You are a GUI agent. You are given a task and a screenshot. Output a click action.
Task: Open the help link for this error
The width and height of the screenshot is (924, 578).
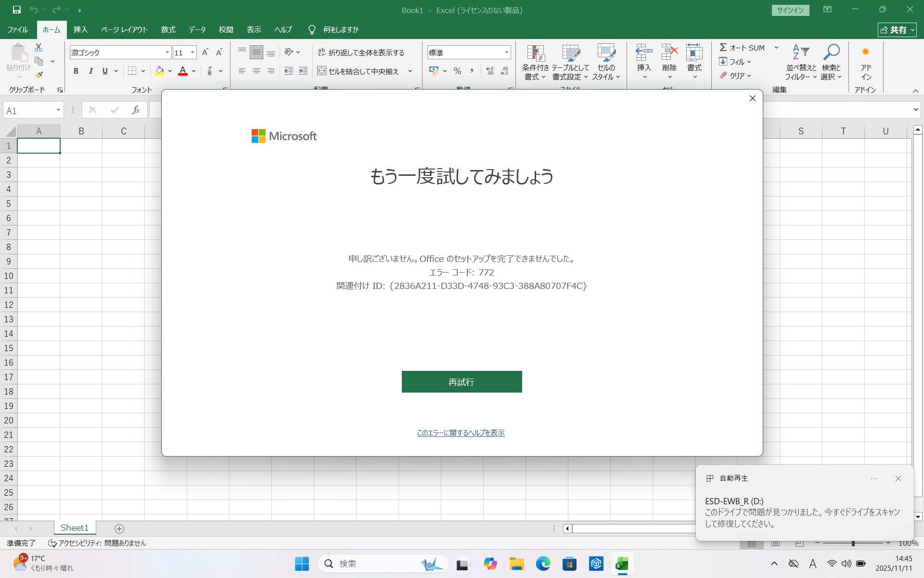point(461,433)
